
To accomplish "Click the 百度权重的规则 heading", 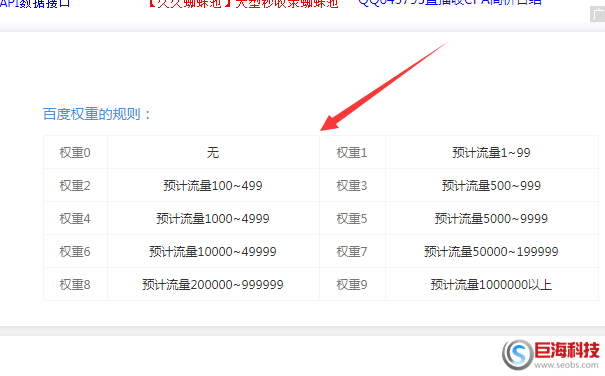I will click(97, 114).
